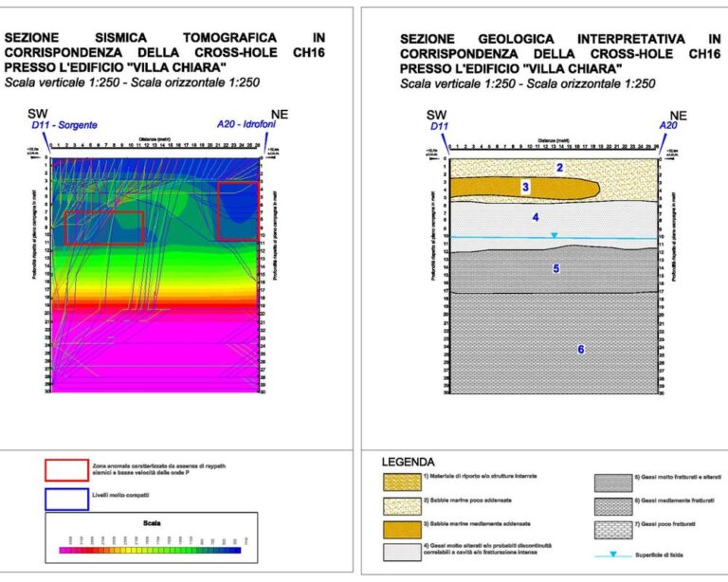728x582 pixels.
Task: Click the 'Sabbie marine mediamente addensate' orange swatch
Action: click(400, 528)
